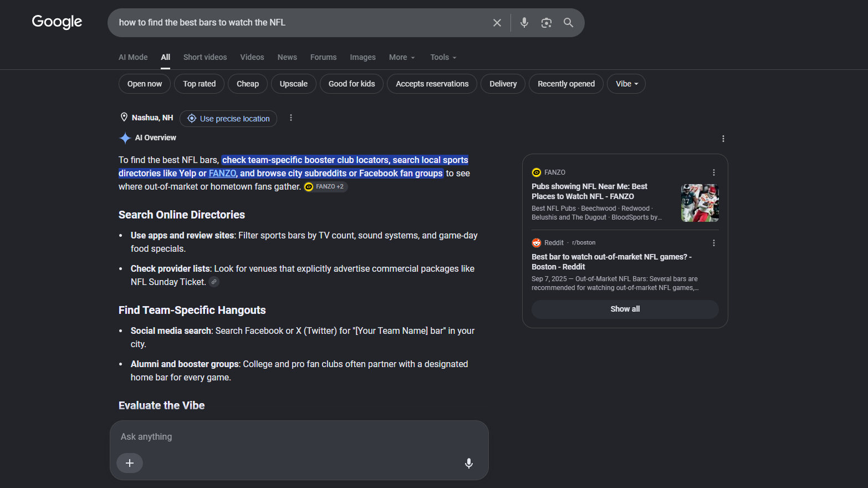Screen dimensions: 868x488
Task: Enable the Top rated filter chip
Action: 200,84
